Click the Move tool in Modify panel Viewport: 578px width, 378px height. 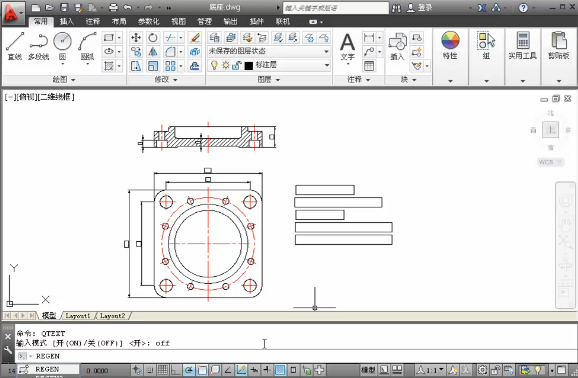pos(136,38)
